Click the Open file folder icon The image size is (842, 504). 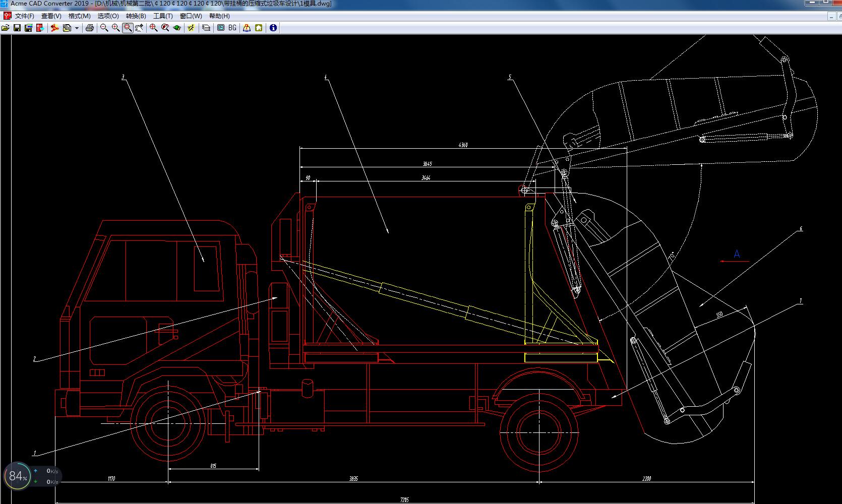click(6, 28)
